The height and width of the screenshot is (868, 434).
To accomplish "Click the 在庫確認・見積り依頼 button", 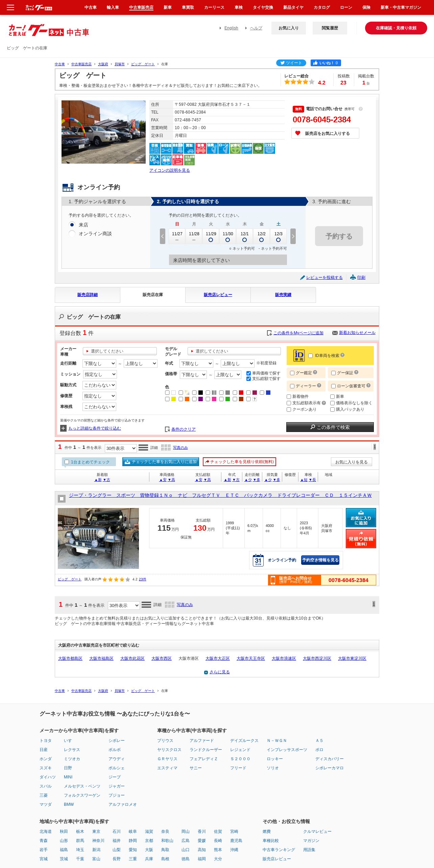I will [x=396, y=28].
